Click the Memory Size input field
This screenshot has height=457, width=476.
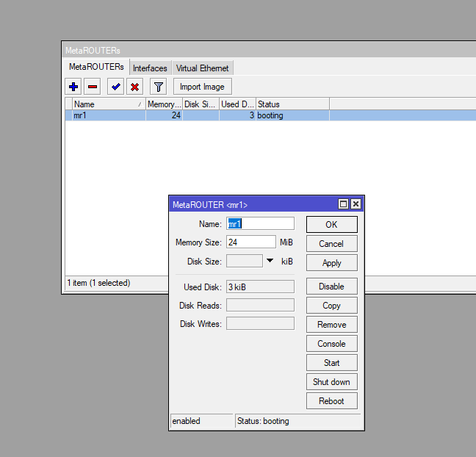(251, 242)
